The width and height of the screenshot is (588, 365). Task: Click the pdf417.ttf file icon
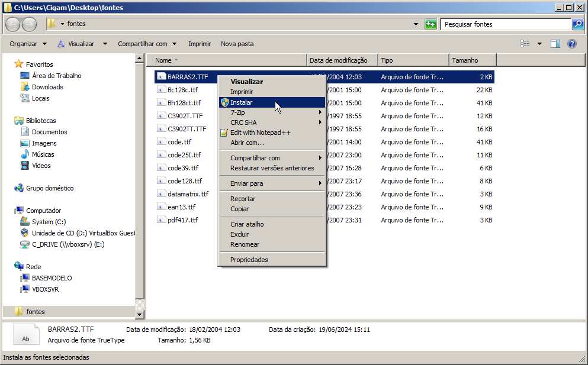coord(161,220)
